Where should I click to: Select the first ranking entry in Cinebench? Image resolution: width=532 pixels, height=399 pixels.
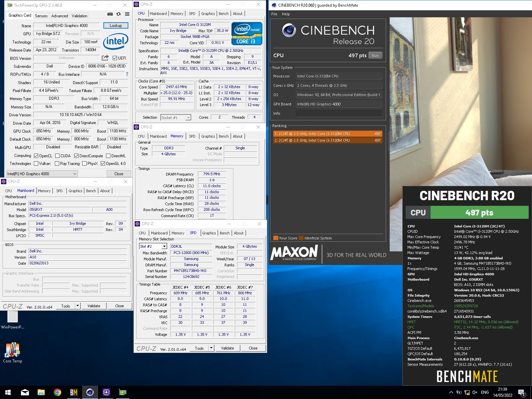(328, 134)
